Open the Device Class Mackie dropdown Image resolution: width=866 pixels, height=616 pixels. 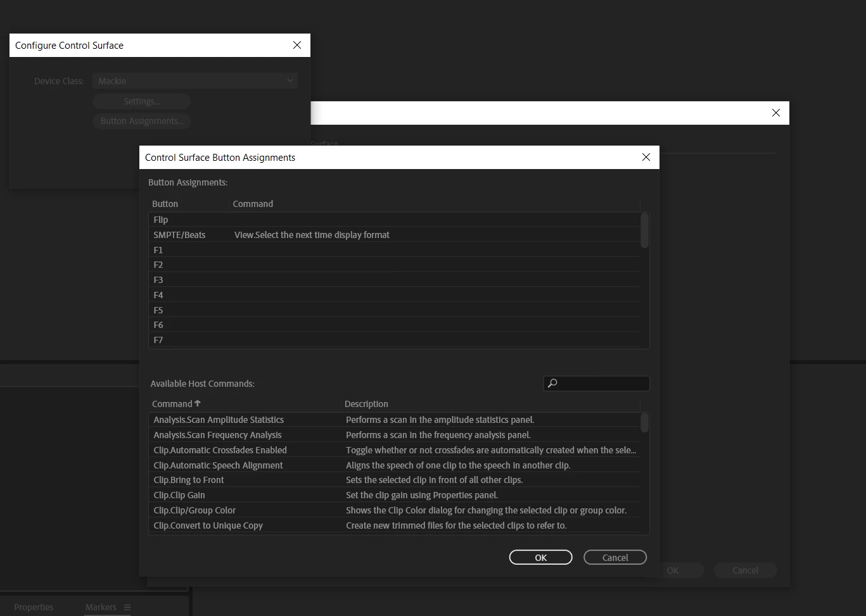195,81
